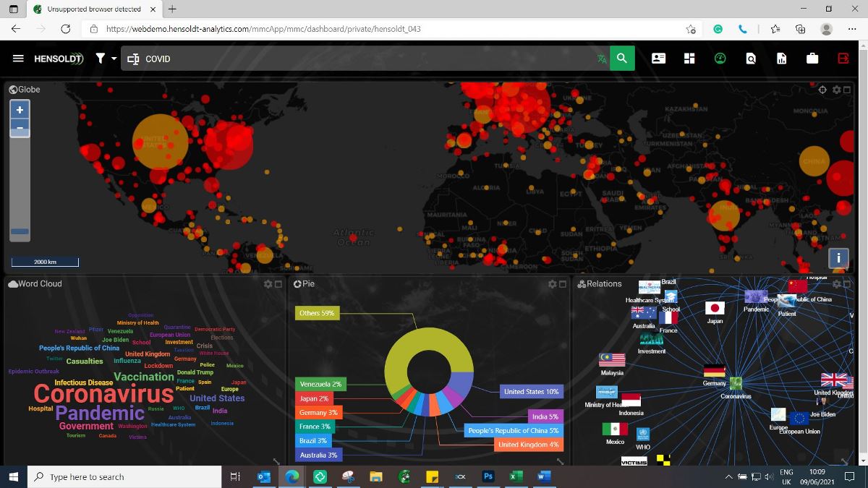
Task: Zoom in the map with plus button
Action: (x=20, y=110)
